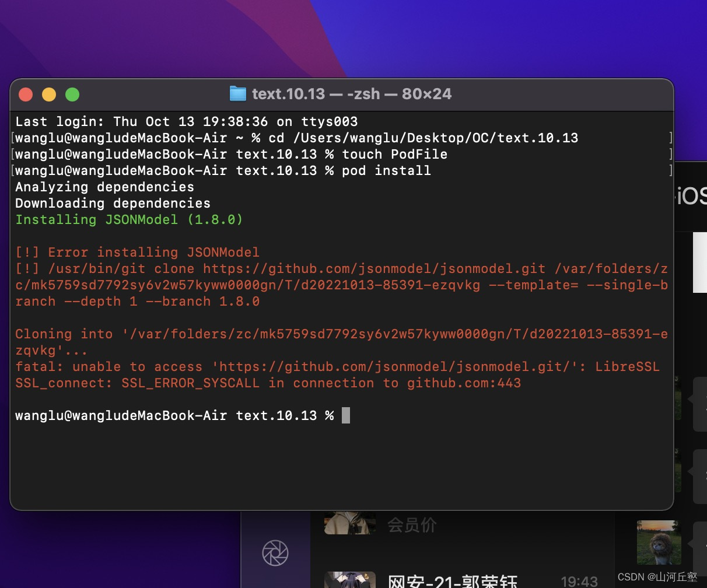Click the git clone github URL line
This screenshot has height=588, width=707.
341,269
